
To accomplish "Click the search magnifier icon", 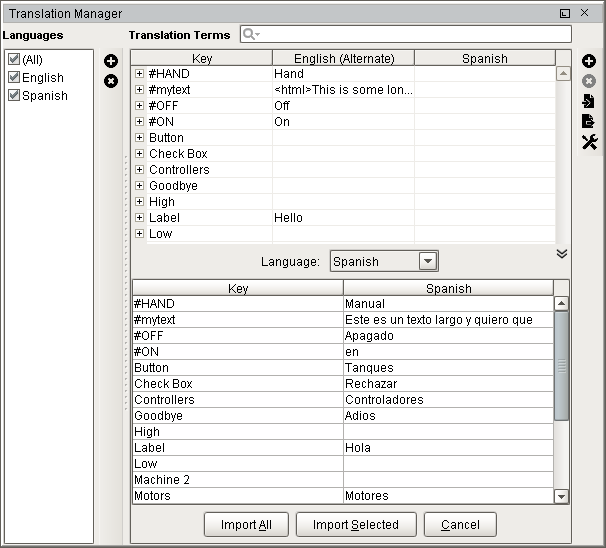I will click(x=249, y=35).
